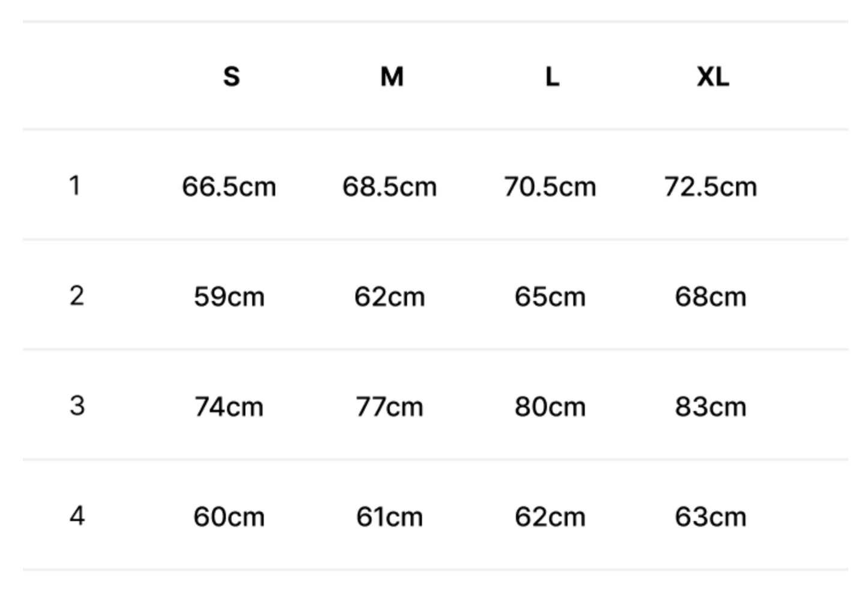Click the 59cm cell in row 2
Image resolution: width=868 pixels, height=595 pixels.
pos(229,297)
